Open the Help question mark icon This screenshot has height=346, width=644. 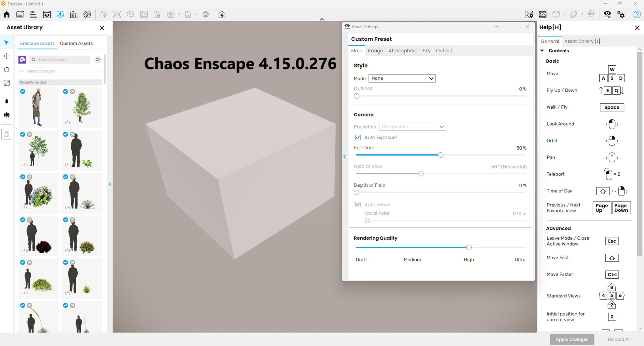click(x=637, y=15)
